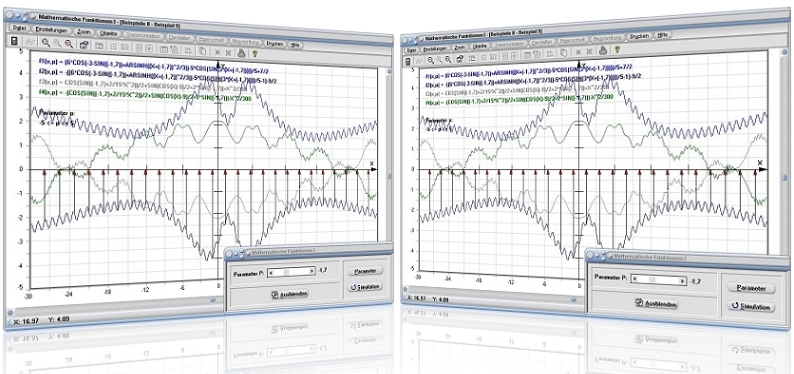This screenshot has height=374, width=794.
Task: Zoom out with third magnifier, left window
Action: (x=68, y=44)
